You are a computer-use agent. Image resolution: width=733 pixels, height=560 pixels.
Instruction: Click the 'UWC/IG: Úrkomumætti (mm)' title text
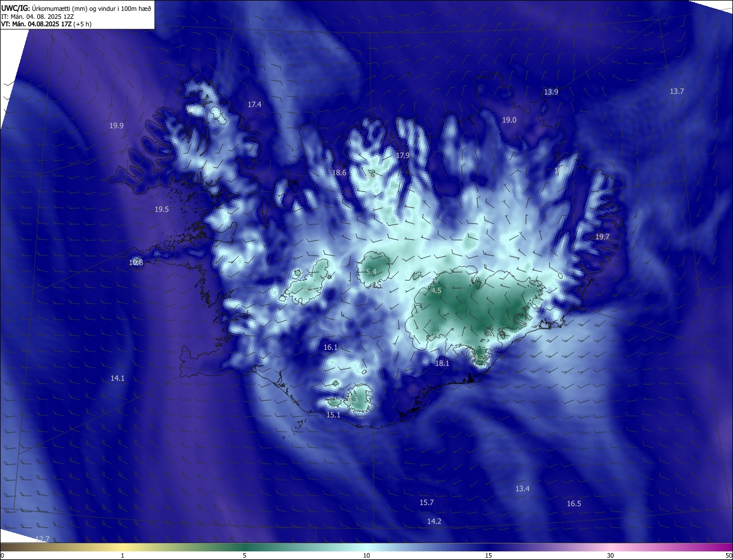point(45,8)
